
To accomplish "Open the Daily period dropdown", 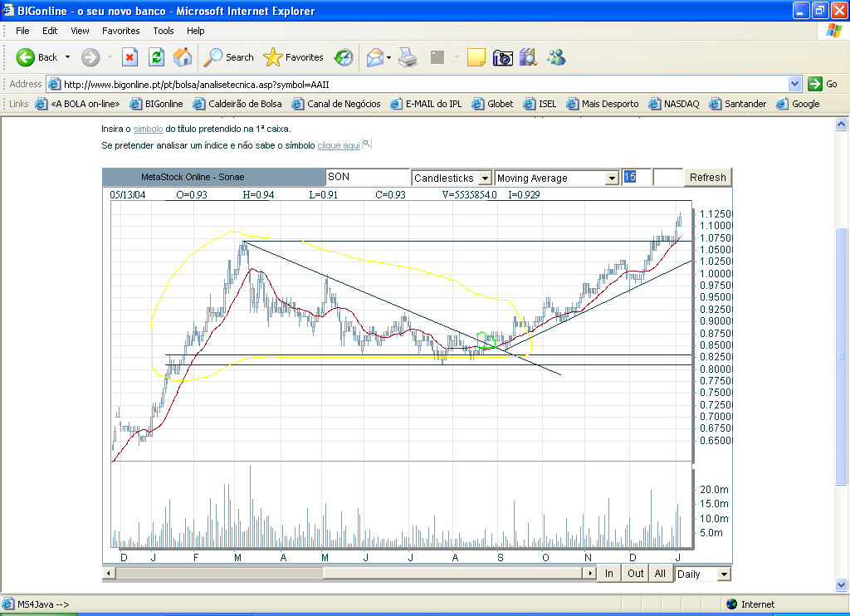I will pos(724,574).
